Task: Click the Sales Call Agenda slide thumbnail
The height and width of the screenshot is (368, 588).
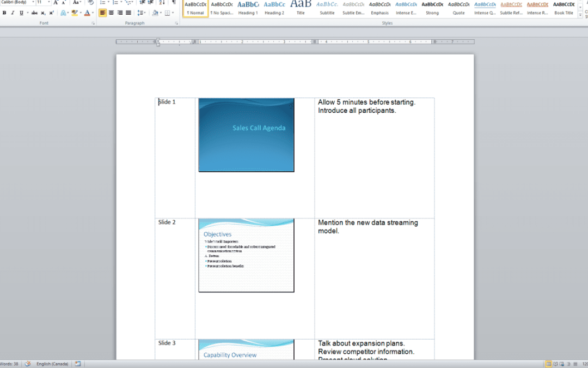Action: coord(246,135)
